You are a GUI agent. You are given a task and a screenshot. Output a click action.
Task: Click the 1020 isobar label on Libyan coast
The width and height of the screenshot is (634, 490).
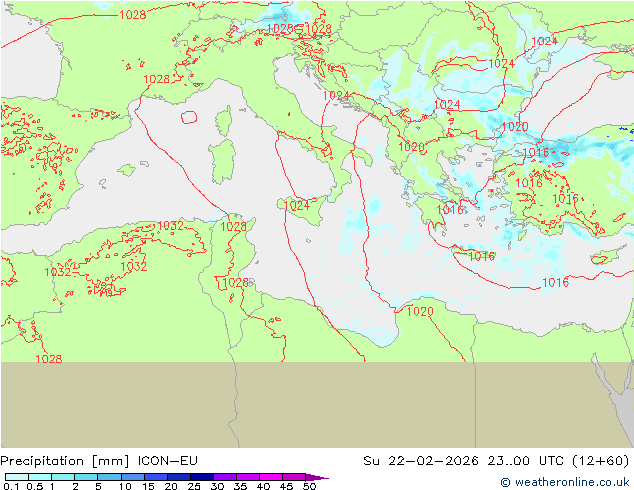420,311
